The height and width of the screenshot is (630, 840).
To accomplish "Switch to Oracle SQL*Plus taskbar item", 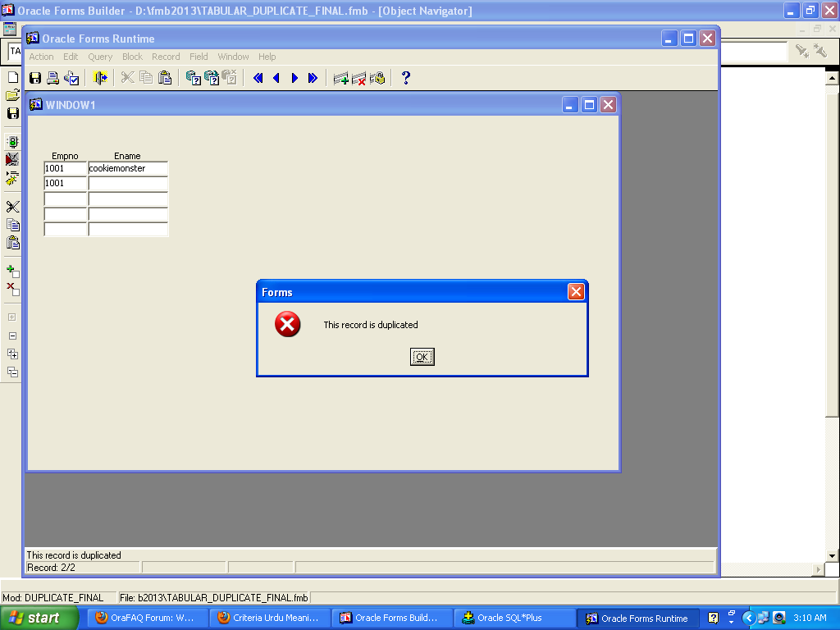I will 514,619.
